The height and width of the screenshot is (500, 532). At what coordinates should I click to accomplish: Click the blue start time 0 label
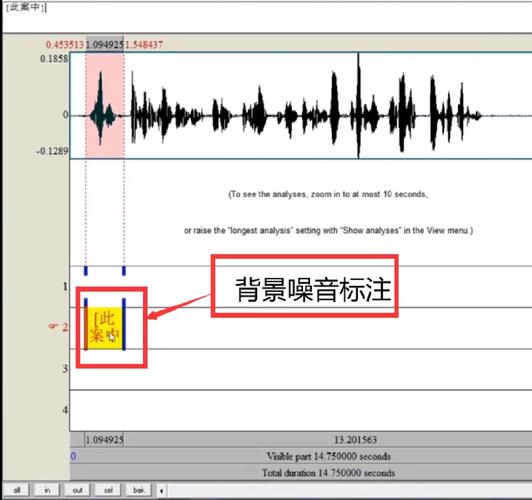tap(73, 456)
